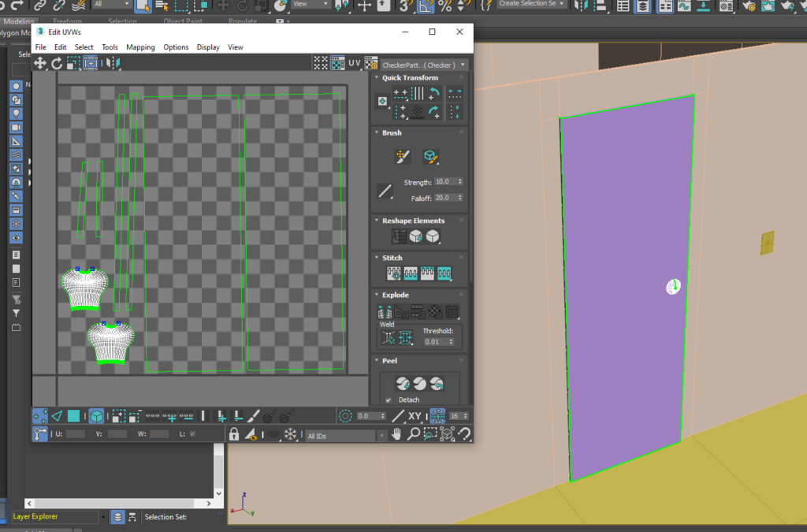Activate the Rotate tool in the UV editor
The height and width of the screenshot is (532, 807).
56,63
